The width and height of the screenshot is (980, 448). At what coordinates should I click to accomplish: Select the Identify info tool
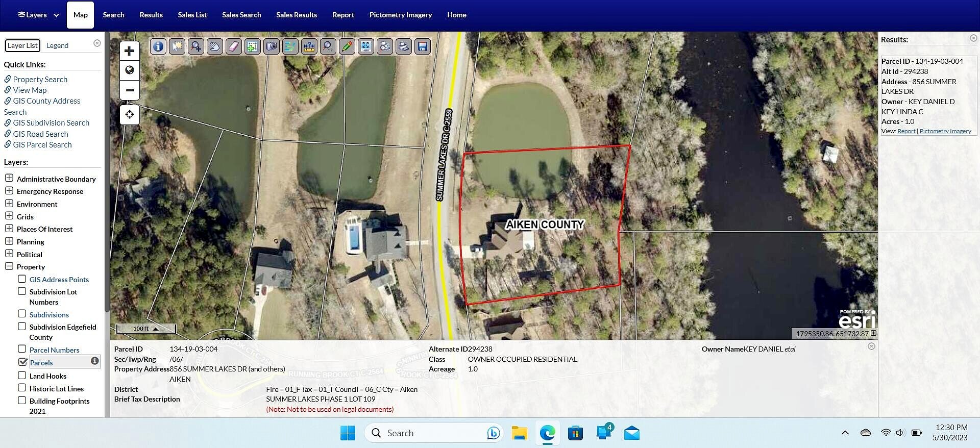[158, 46]
